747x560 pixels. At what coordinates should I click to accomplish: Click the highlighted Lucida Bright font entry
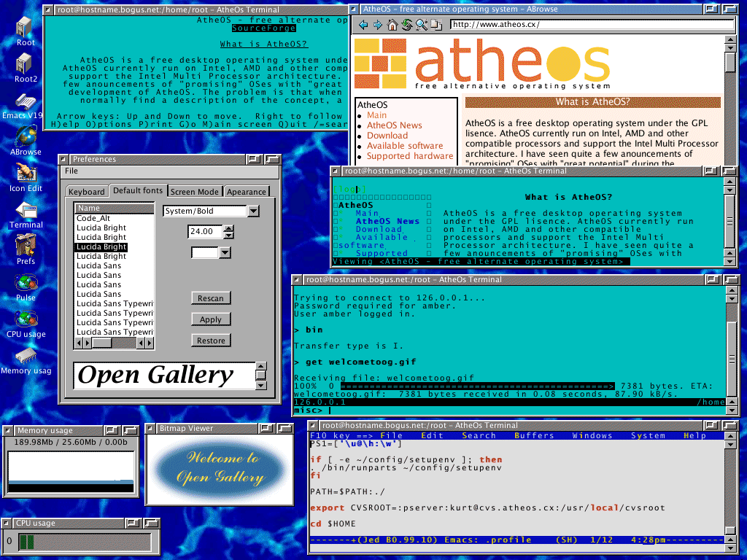(x=101, y=246)
